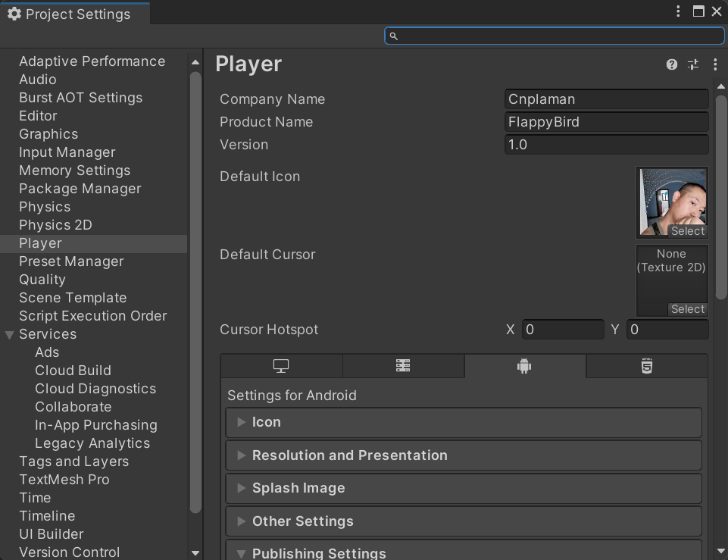Open the Player help documentation icon
Viewport: 728px width, 560px height.
tap(672, 64)
